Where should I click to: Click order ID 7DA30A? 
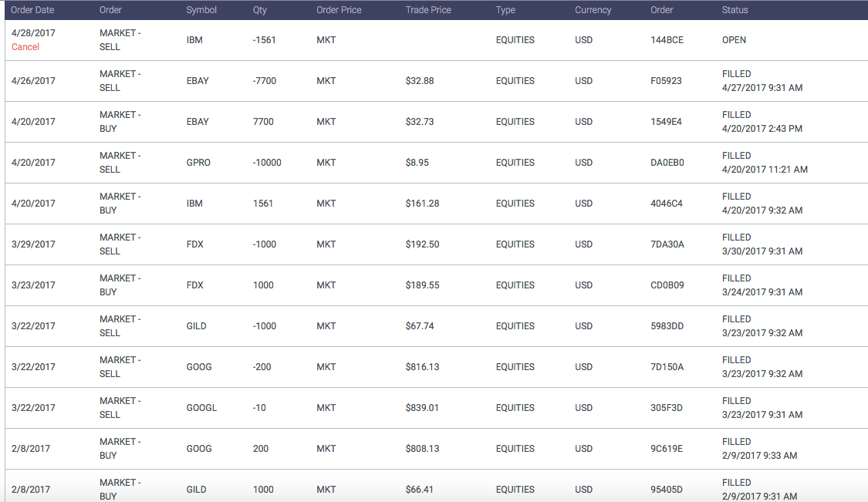point(667,244)
